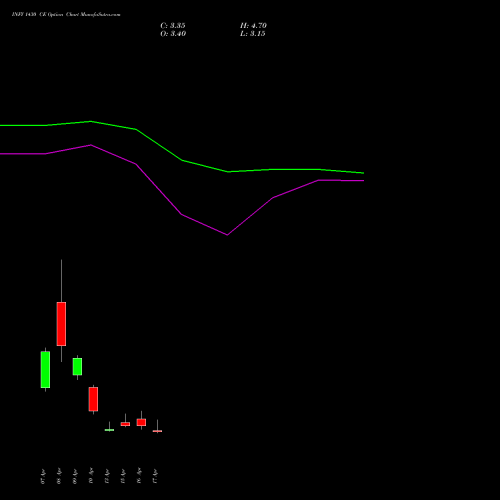Viewport: 500px width, 500px height.
Task: Select the small red candle for 17 Apr
Action: pyautogui.click(x=157, y=431)
